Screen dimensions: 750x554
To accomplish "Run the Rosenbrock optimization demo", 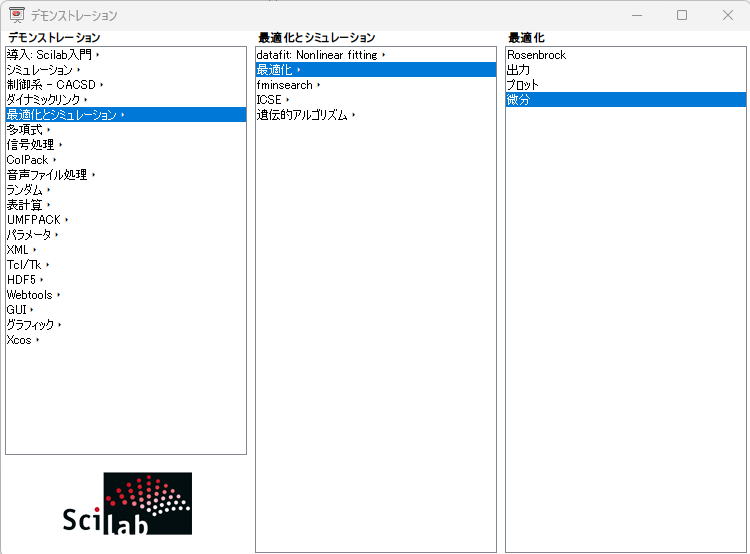I will (x=536, y=55).
